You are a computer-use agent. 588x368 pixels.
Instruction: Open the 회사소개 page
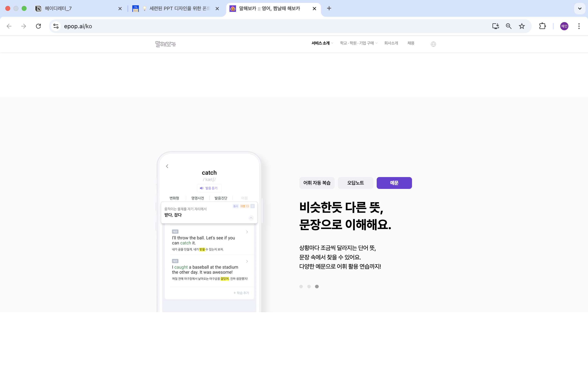pos(391,43)
